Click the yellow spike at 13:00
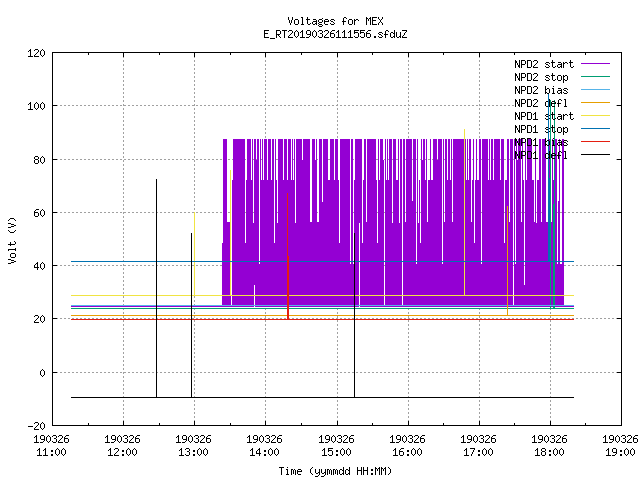Viewport: 640px width, 480px height. tap(194, 253)
